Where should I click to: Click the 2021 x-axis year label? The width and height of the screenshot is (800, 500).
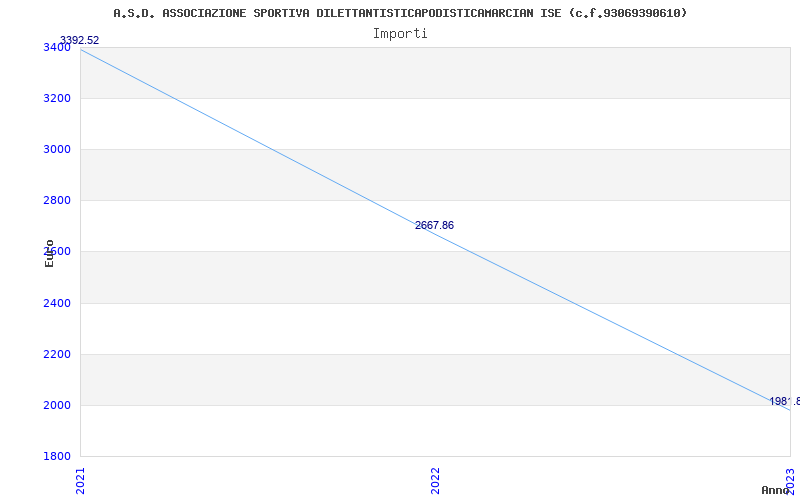click(x=81, y=481)
